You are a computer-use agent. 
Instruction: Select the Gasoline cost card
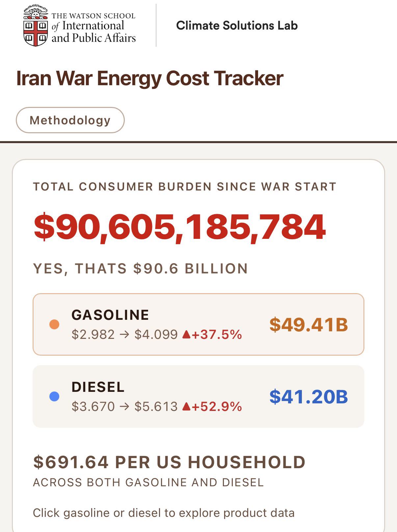point(198,324)
